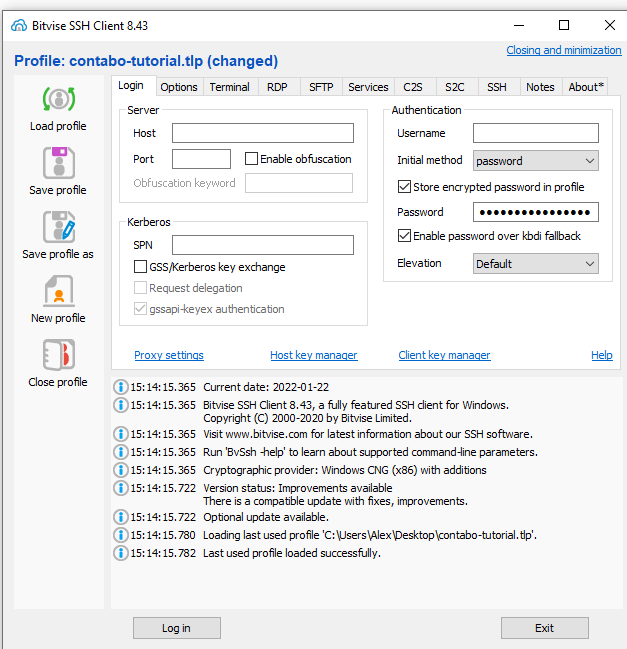627x649 pixels.
Task: Click the Bitvise cloud logo in title bar
Action: tap(19, 26)
